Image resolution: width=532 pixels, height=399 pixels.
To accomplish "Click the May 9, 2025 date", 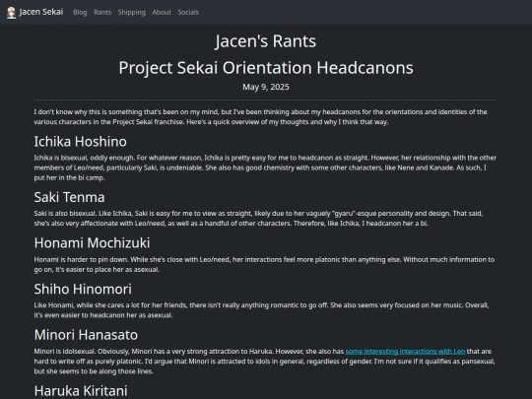I will click(x=266, y=88).
